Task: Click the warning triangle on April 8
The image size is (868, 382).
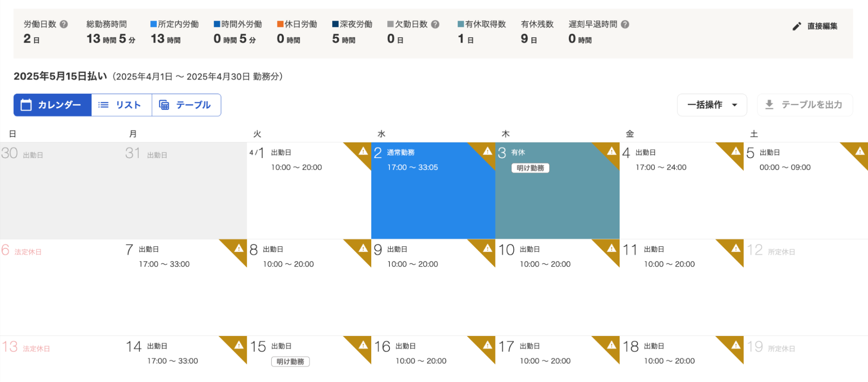Action: tap(363, 248)
